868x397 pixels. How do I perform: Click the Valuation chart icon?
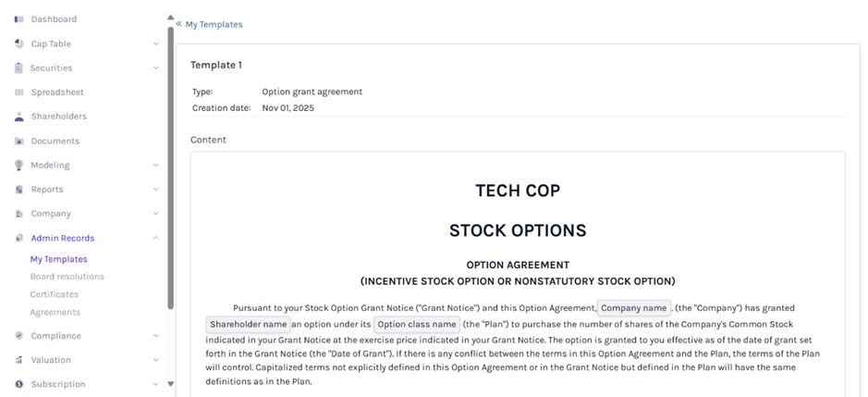pos(19,360)
